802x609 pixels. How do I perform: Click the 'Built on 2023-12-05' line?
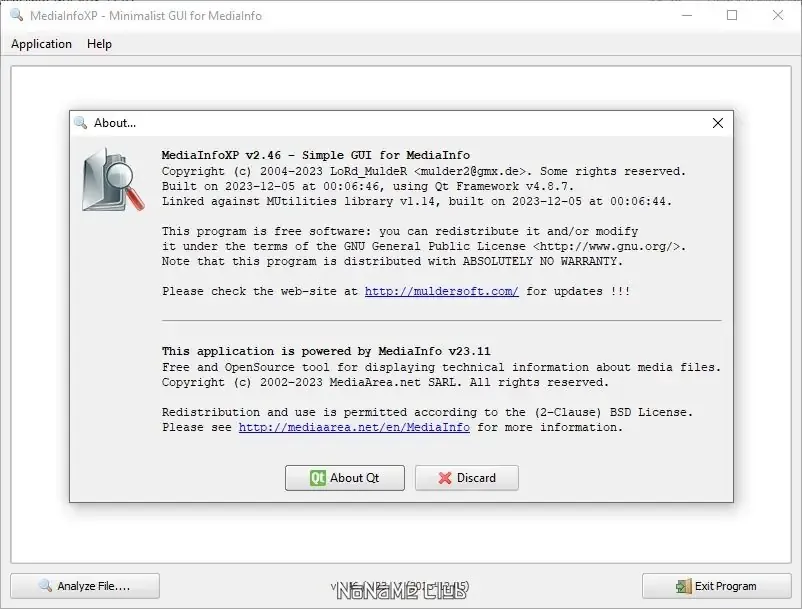(368, 186)
